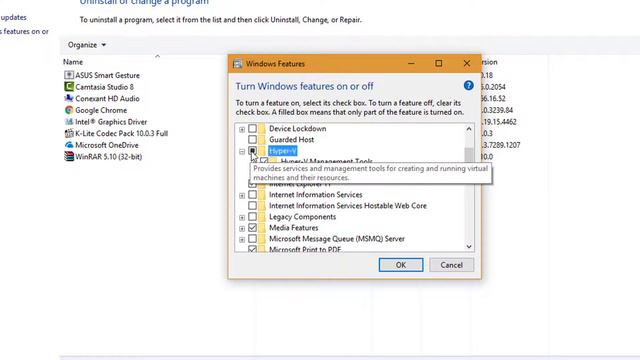Viewport: 640px width, 360px height.
Task: Click the Hostable Web Core folder icon
Action: pyautogui.click(x=262, y=206)
